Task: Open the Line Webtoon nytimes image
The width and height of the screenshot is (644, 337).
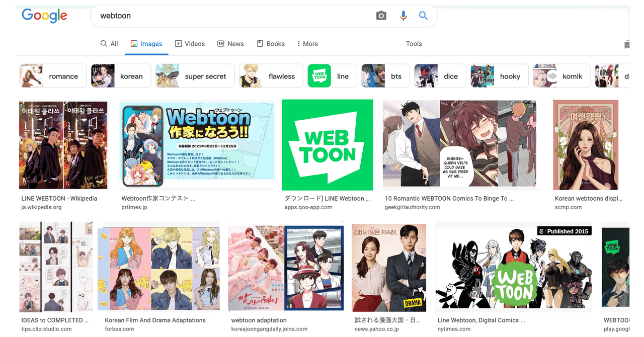Action: pyautogui.click(x=514, y=267)
